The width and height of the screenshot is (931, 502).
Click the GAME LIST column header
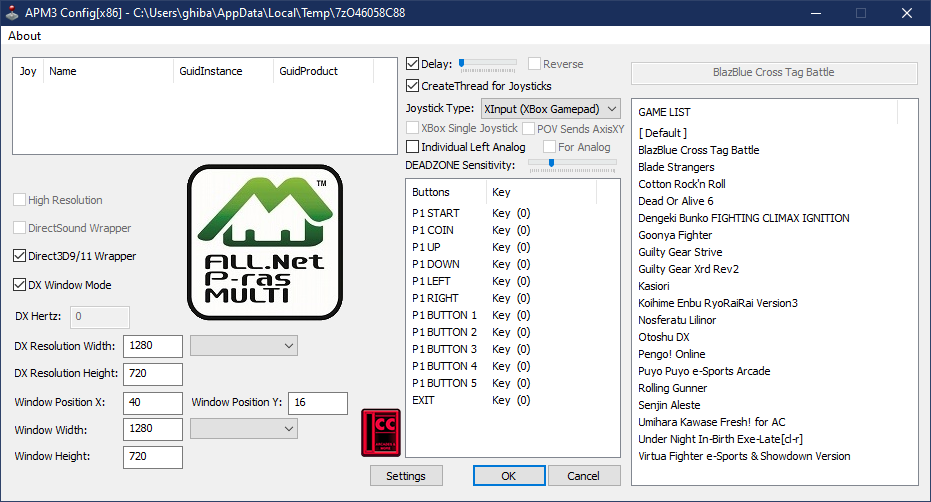click(765, 112)
